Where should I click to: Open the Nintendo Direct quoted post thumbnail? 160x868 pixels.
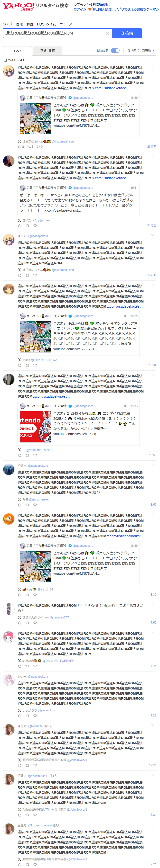(36, 426)
